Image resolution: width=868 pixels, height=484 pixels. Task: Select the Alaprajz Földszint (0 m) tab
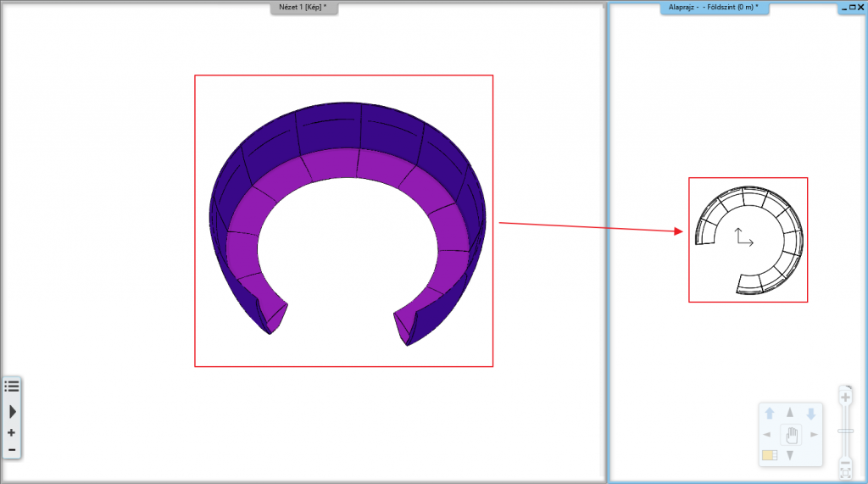tap(714, 8)
